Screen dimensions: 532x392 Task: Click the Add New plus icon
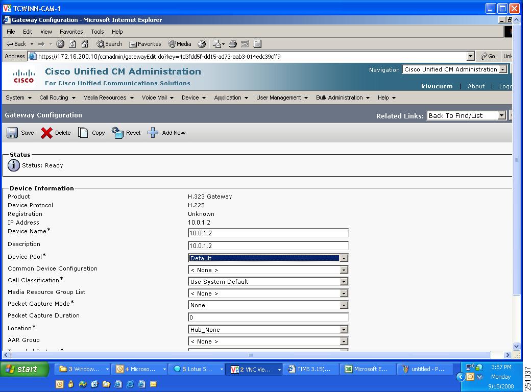pyautogui.click(x=153, y=133)
